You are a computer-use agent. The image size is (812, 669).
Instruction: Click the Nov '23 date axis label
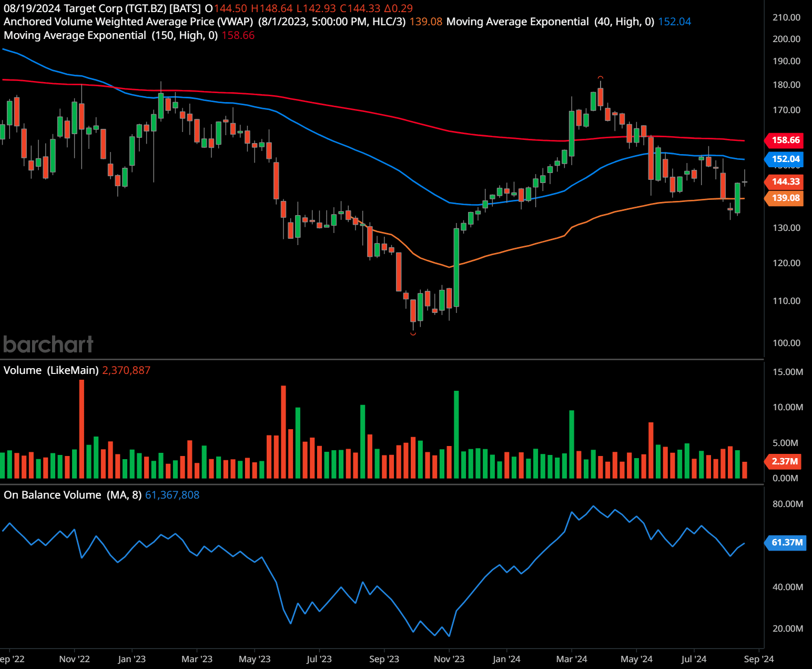449,659
